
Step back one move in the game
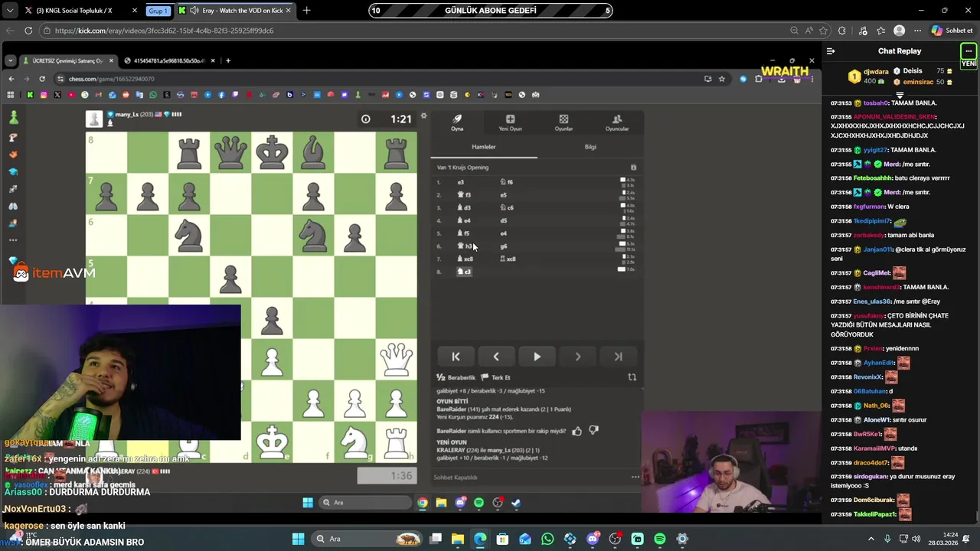(496, 357)
